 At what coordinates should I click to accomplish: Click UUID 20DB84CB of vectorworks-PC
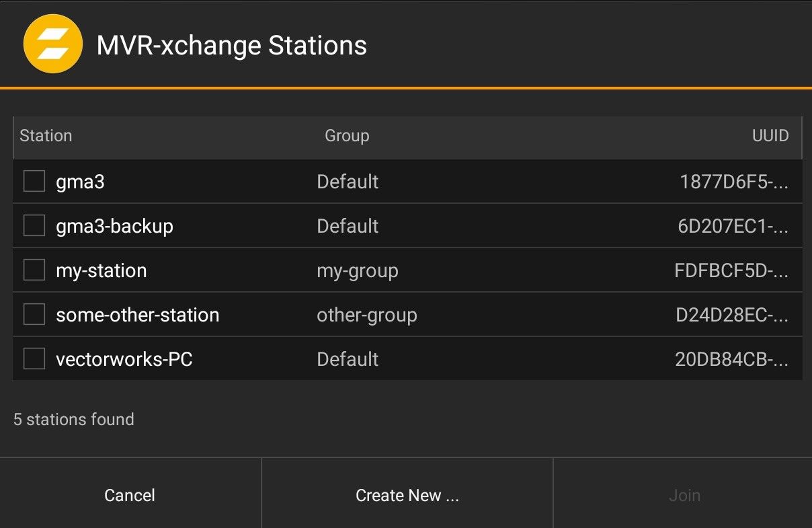pos(731,359)
